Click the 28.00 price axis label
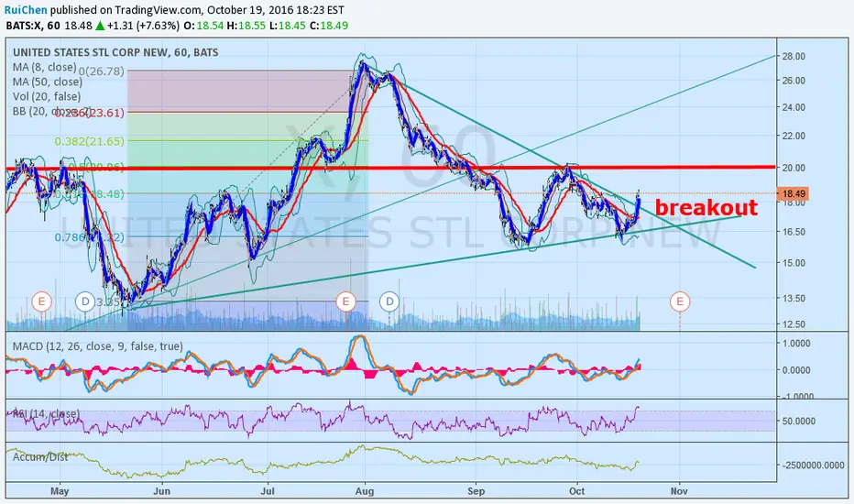854x504 pixels. pyautogui.click(x=794, y=56)
